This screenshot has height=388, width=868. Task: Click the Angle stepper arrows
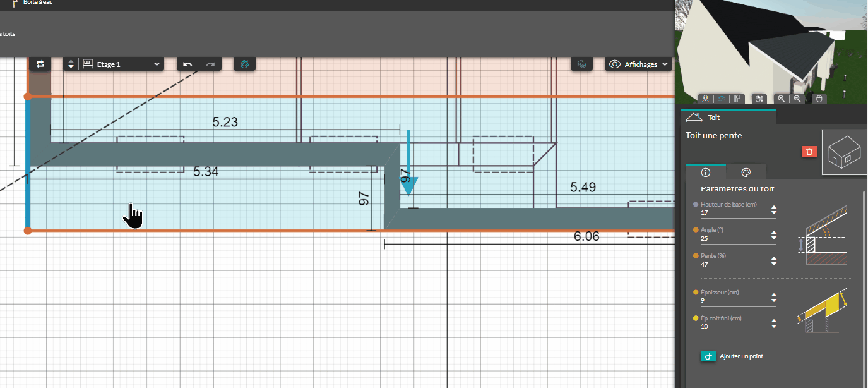click(774, 235)
